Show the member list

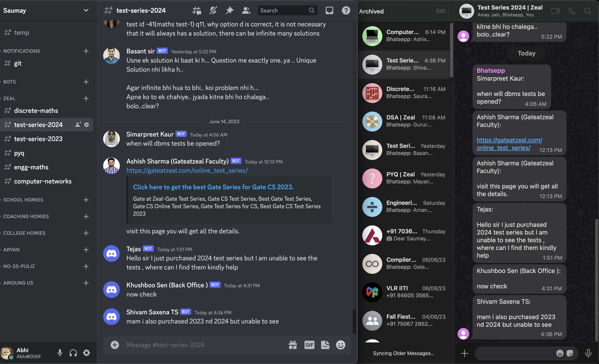coord(246,10)
